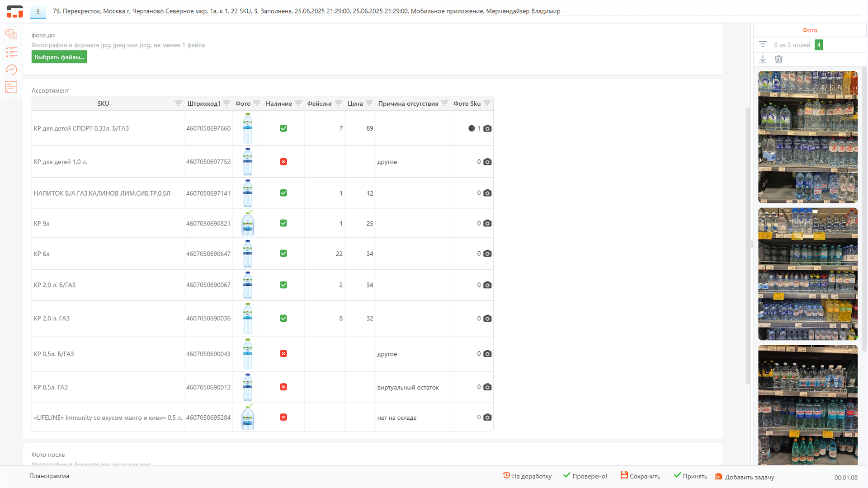Open SKU column filter dropdown
Viewport: 868px width, 488px height.
[x=178, y=103]
